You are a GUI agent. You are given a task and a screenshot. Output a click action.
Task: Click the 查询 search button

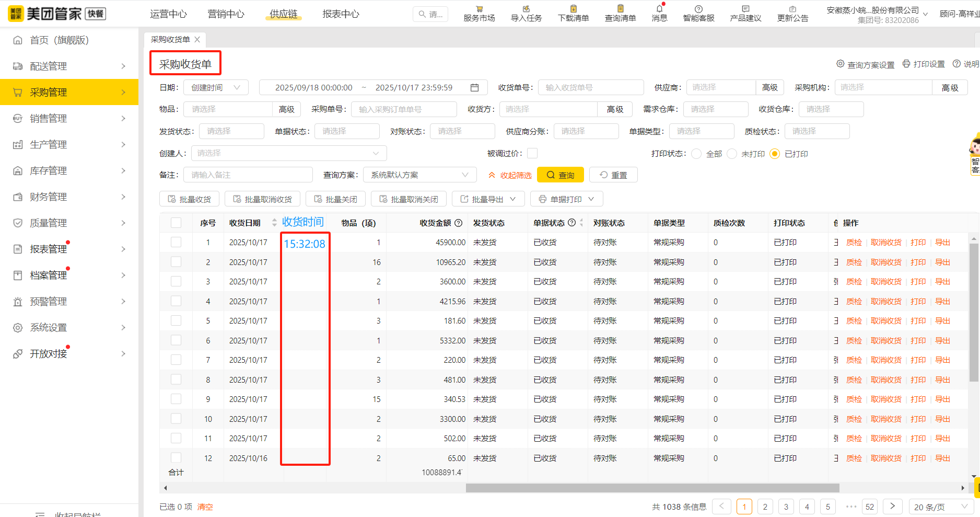pos(560,175)
